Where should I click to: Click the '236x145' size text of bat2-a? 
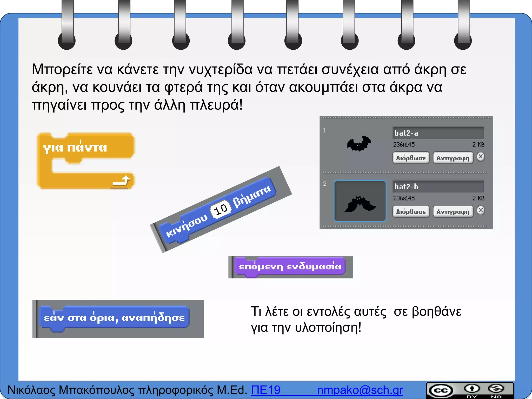click(404, 144)
